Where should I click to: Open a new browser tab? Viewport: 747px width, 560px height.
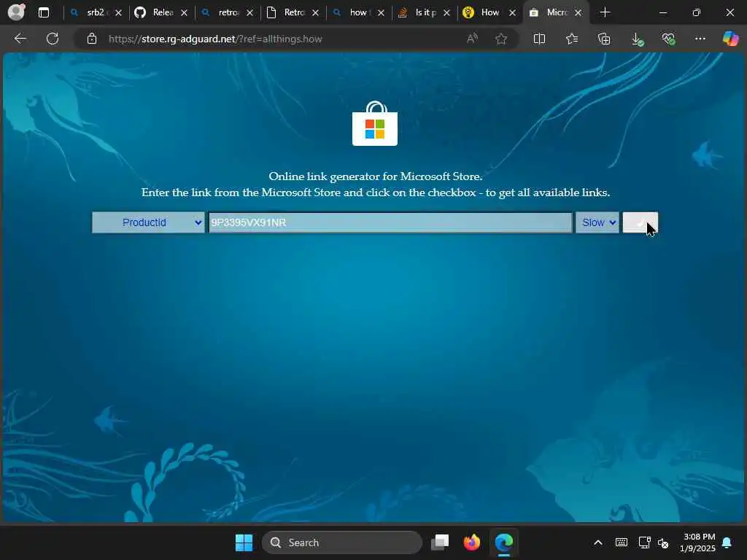[x=605, y=12]
